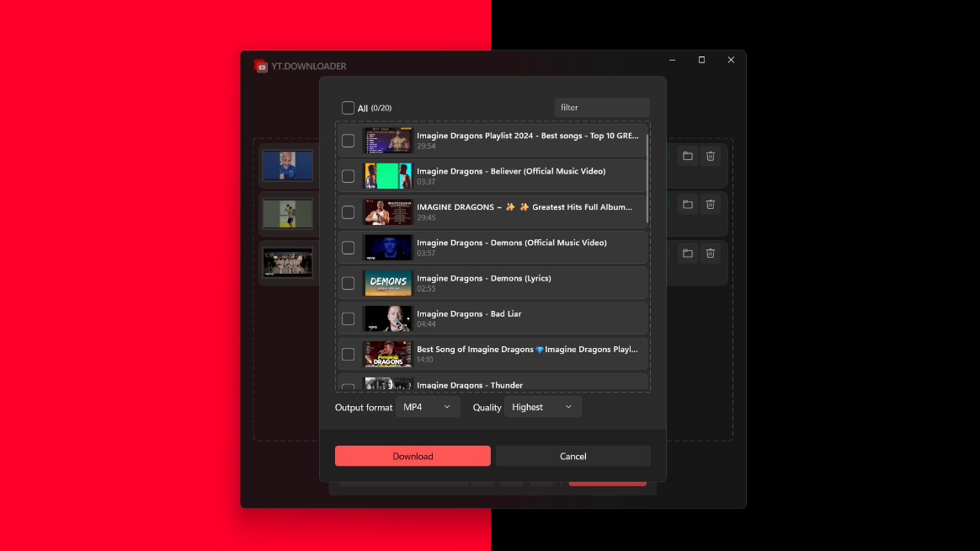
Task: Click the red Download button
Action: 413,456
